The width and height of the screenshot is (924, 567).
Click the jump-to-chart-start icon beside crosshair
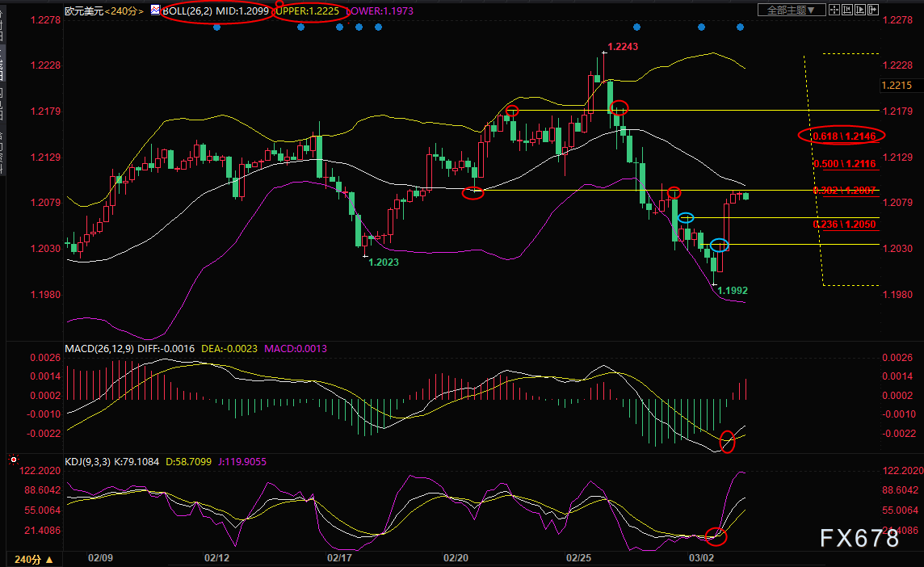[x=847, y=10]
